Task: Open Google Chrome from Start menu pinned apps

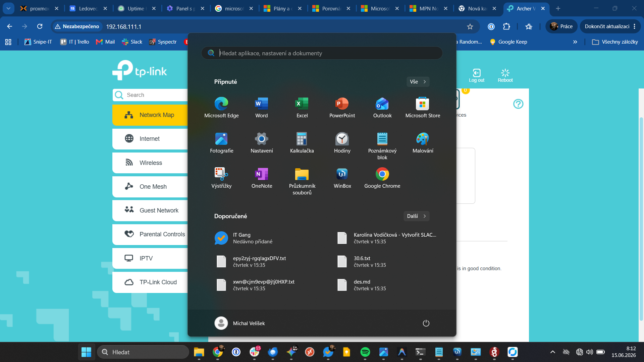Action: 382,178
